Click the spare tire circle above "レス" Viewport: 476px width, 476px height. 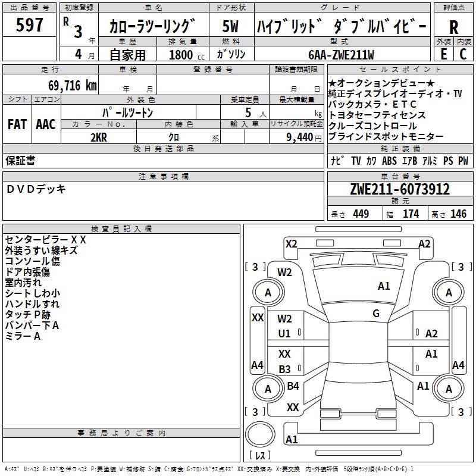click(x=260, y=434)
